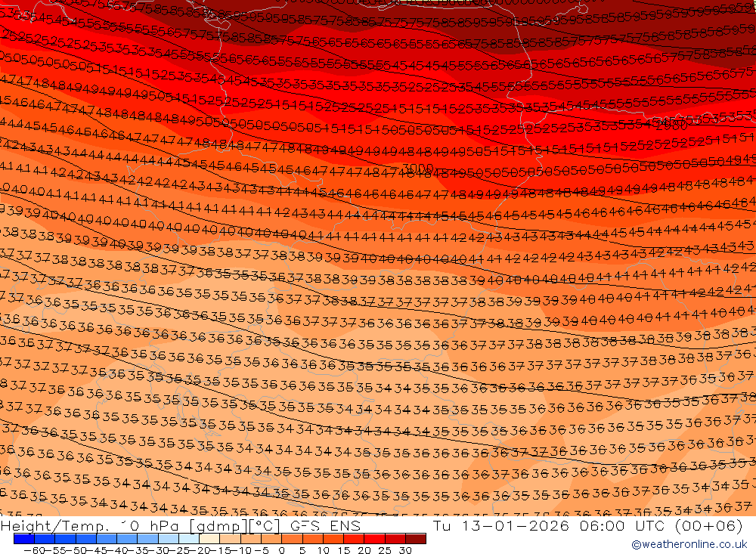Click the '30' legend scale value
The height and width of the screenshot is (554, 756).
405,549
